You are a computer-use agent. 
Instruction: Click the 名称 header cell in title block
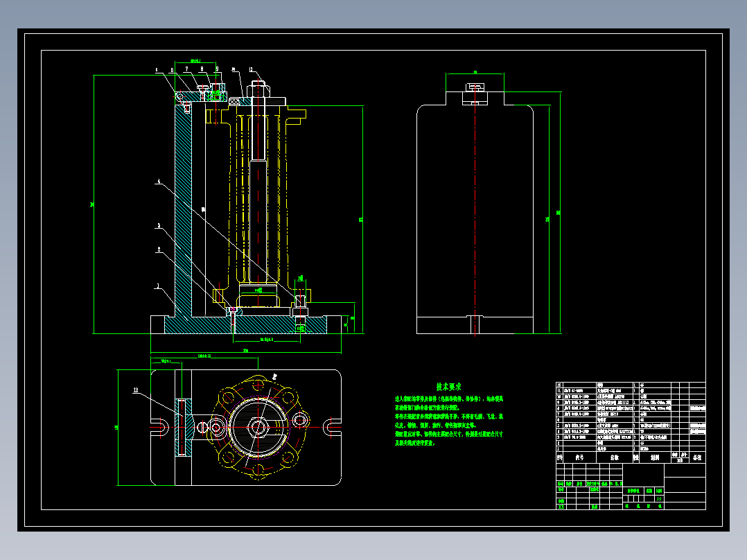[615, 457]
